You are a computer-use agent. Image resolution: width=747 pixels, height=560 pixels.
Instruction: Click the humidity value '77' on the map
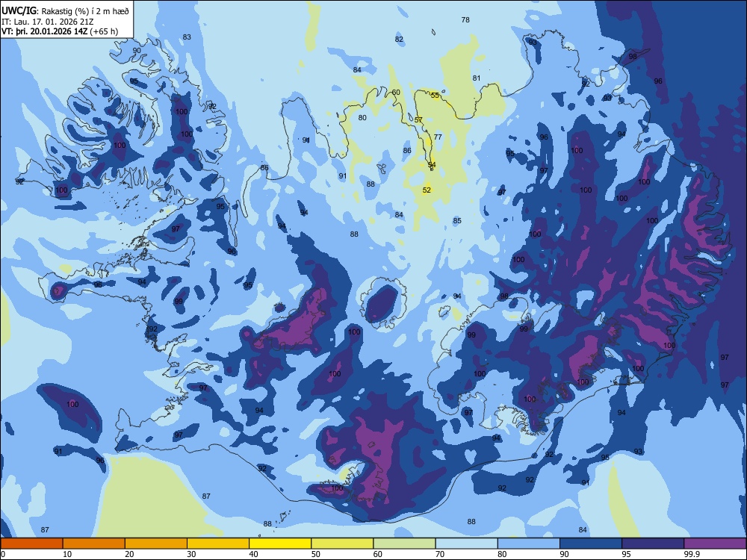(x=438, y=137)
